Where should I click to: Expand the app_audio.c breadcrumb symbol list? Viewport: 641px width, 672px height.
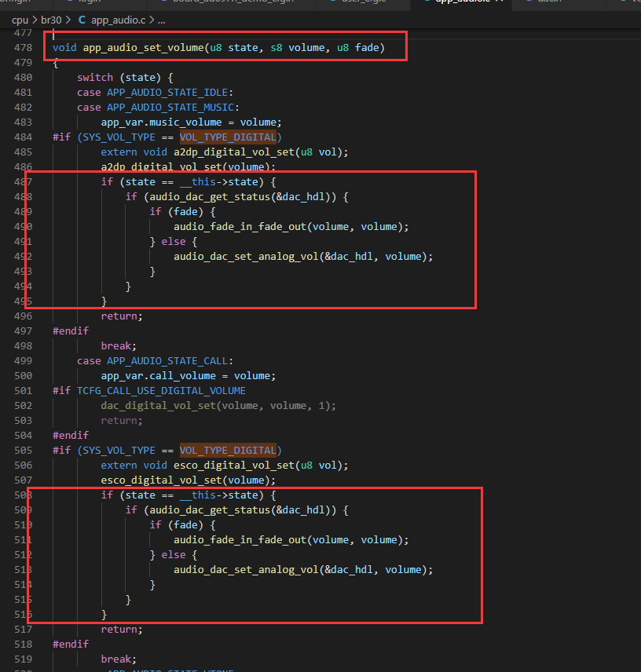point(119,20)
